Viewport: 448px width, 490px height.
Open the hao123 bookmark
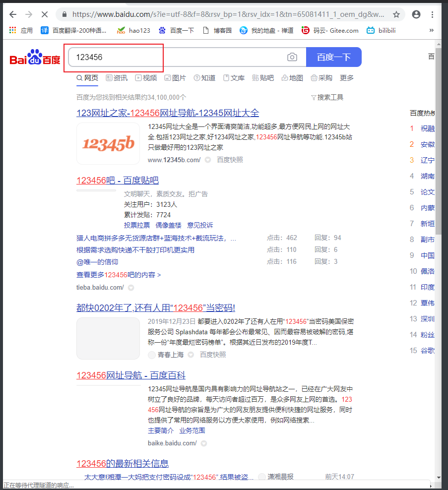pos(133,30)
